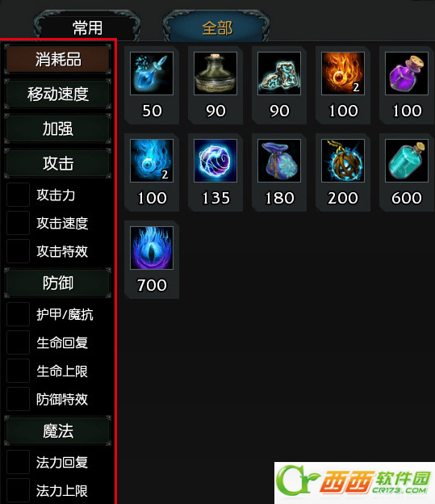This screenshot has width=435, height=504.
Task: Choose the fire orb item costing 100
Action: tap(343, 73)
